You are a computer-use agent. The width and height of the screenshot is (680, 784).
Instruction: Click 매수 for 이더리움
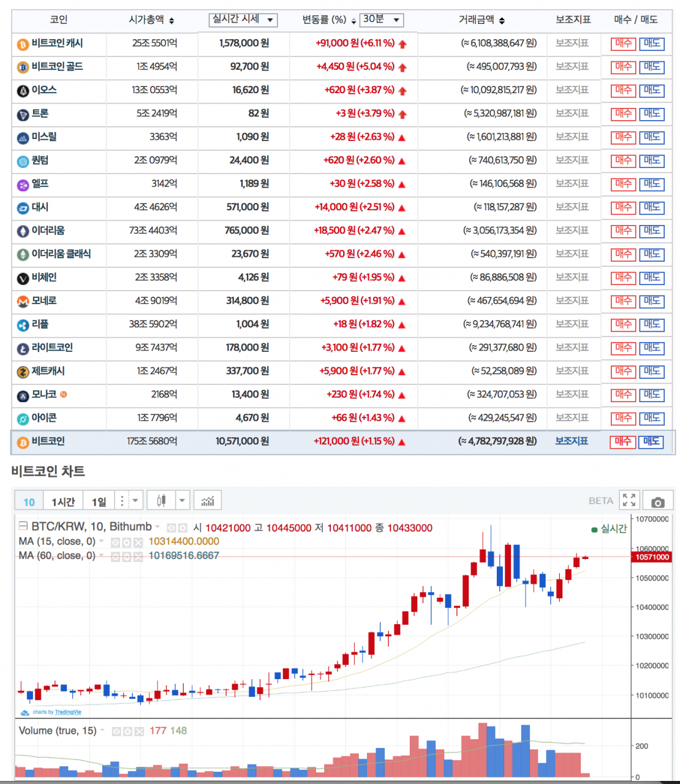pos(623,231)
